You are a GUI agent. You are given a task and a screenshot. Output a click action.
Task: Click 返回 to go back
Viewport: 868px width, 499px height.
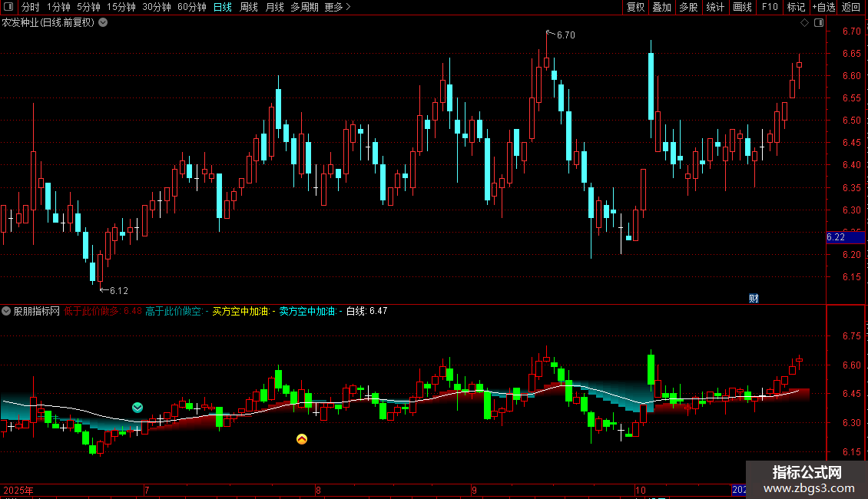(851, 7)
